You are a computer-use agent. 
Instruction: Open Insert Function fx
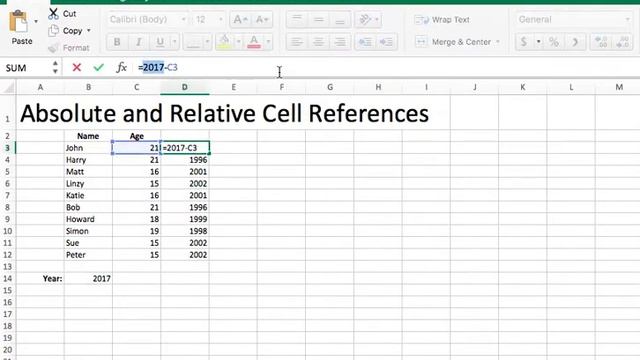point(121,67)
